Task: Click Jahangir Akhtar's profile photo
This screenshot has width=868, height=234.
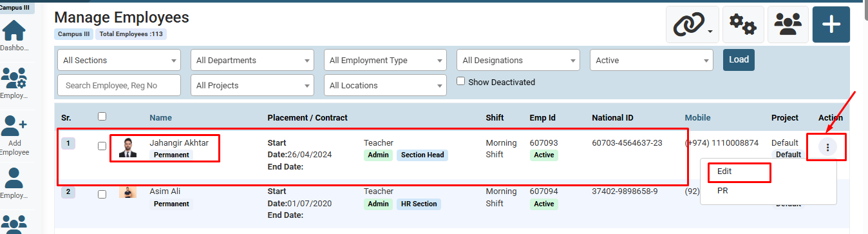Action: 128,148
